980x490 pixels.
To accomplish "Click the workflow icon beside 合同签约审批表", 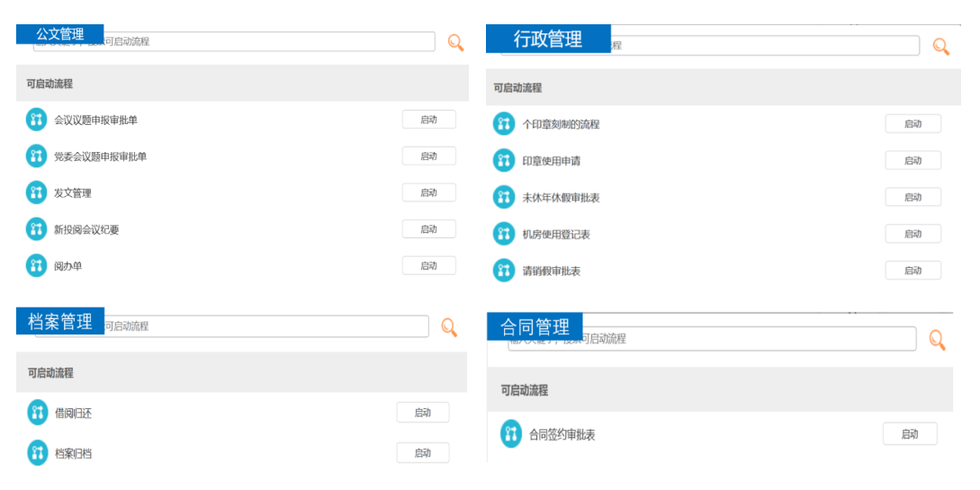I will coord(510,434).
